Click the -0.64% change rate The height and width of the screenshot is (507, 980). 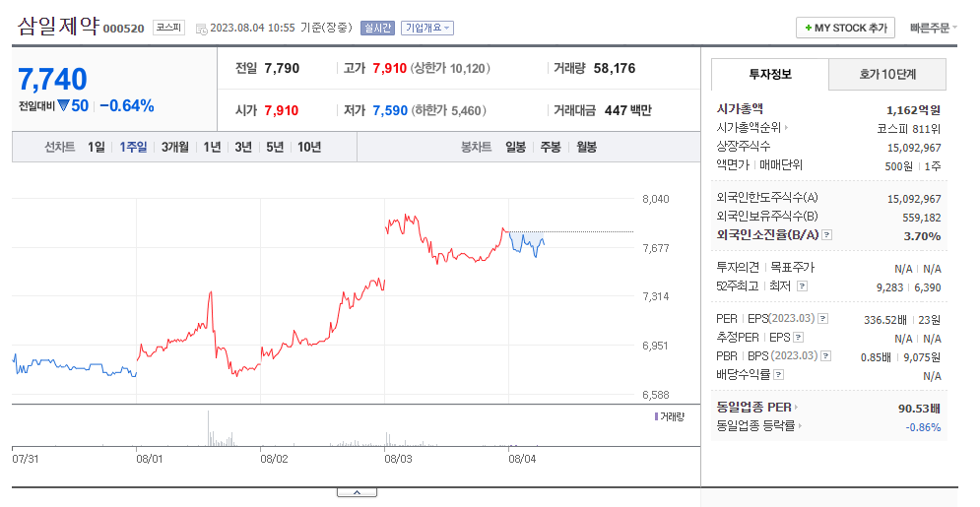tap(127, 105)
